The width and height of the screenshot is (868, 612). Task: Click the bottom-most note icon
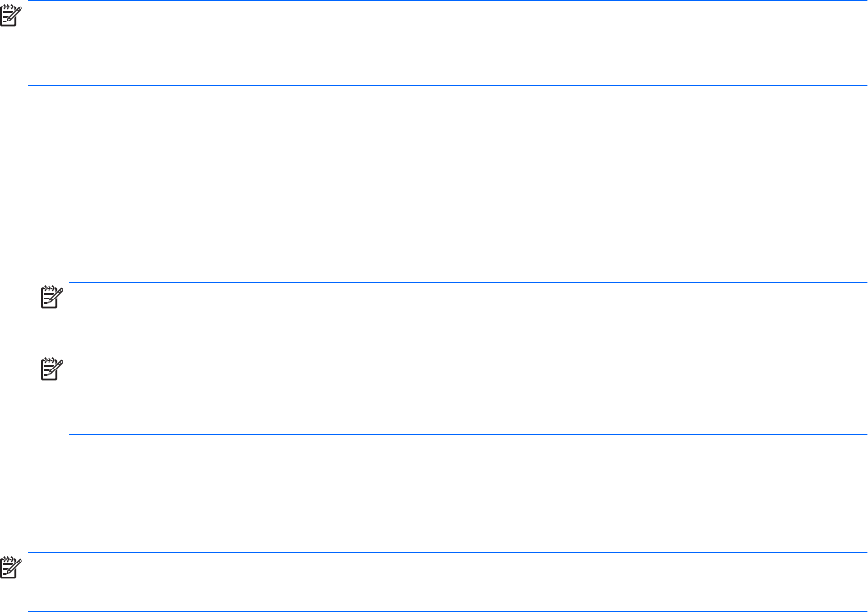12,565
